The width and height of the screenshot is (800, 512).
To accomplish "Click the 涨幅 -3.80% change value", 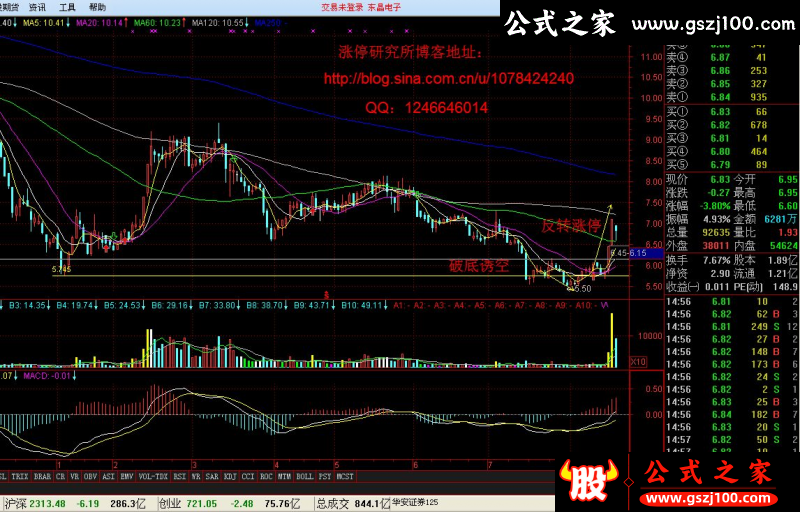I will [x=714, y=206].
